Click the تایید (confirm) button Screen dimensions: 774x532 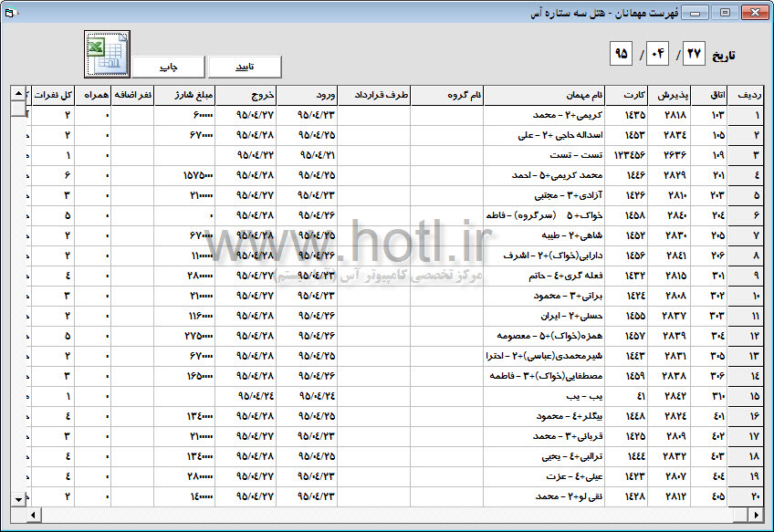tap(245, 67)
